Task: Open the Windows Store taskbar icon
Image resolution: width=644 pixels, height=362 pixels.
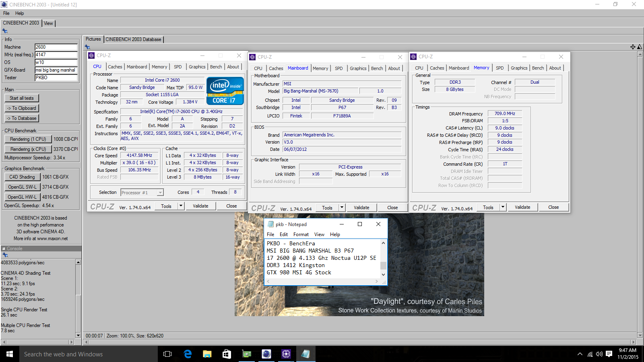Action: [x=227, y=354]
